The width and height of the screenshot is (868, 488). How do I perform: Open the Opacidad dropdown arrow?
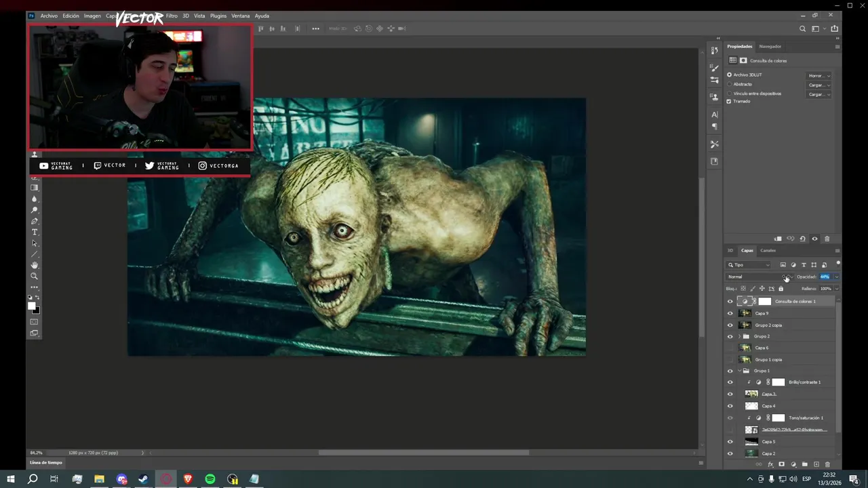point(836,277)
